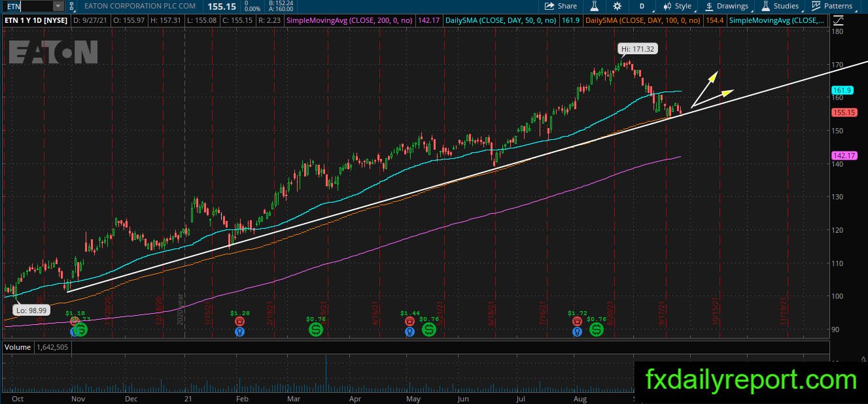Click the February earnings lightbulb icon
868x404 pixels.
pos(241,331)
